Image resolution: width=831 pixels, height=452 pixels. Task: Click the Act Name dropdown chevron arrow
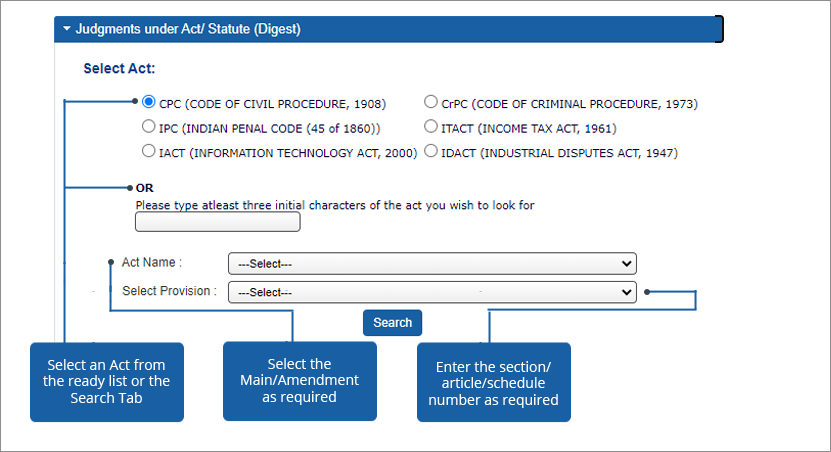coord(627,264)
